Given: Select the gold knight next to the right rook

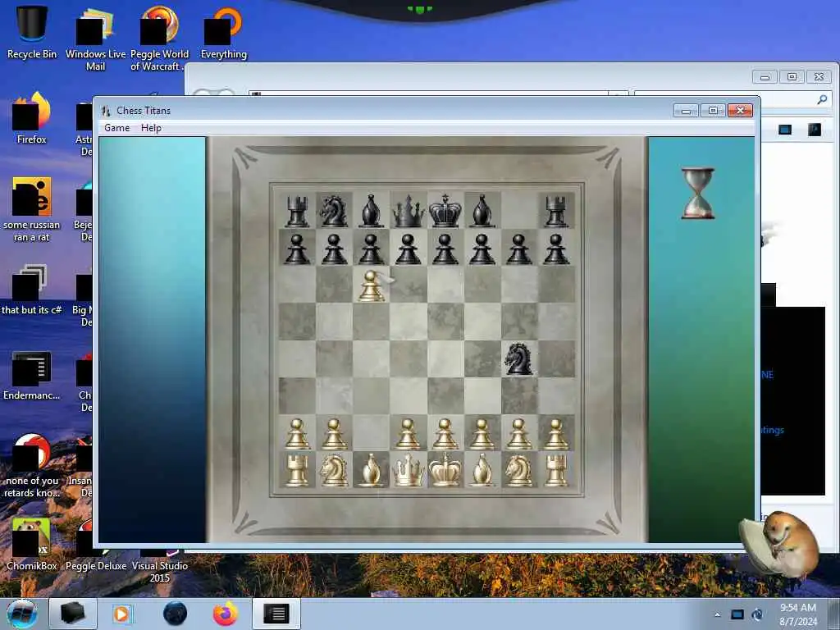Looking at the screenshot, I should pyautogui.click(x=518, y=470).
